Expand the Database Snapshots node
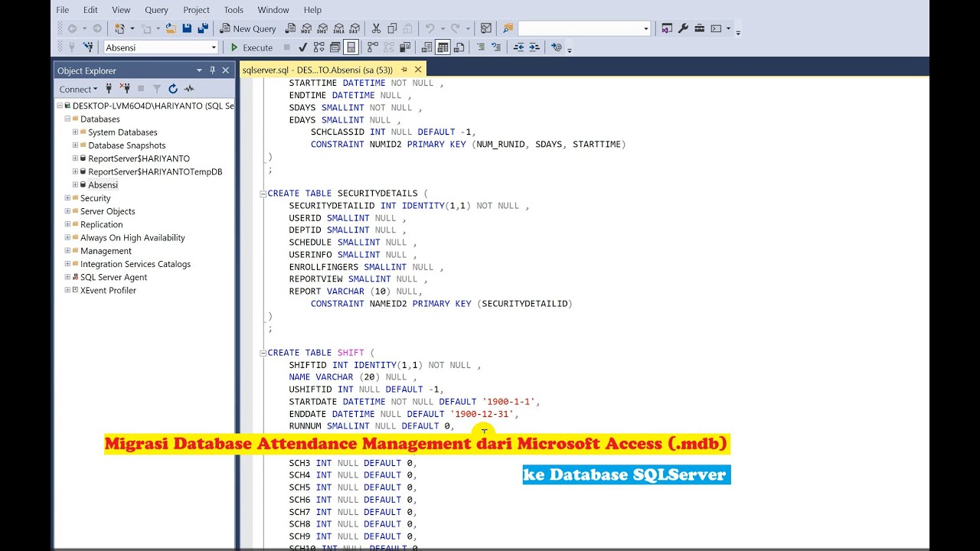Image resolution: width=980 pixels, height=551 pixels. pyautogui.click(x=75, y=145)
